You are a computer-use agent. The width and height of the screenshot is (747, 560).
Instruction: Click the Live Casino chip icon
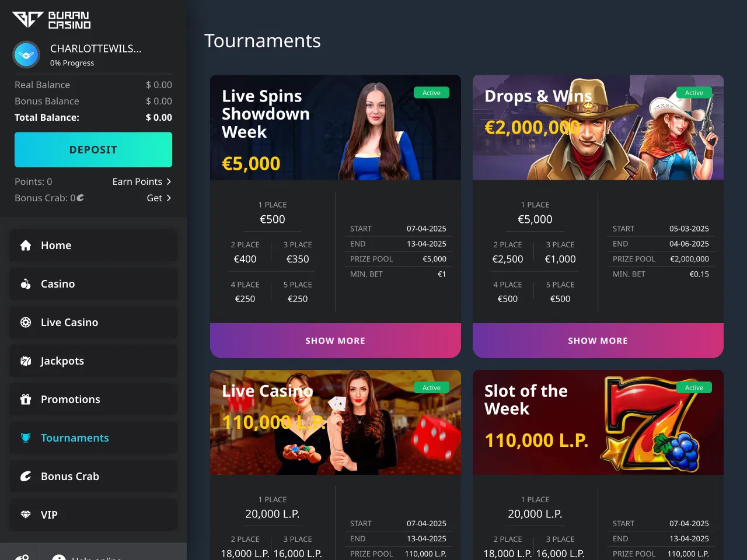click(x=26, y=323)
